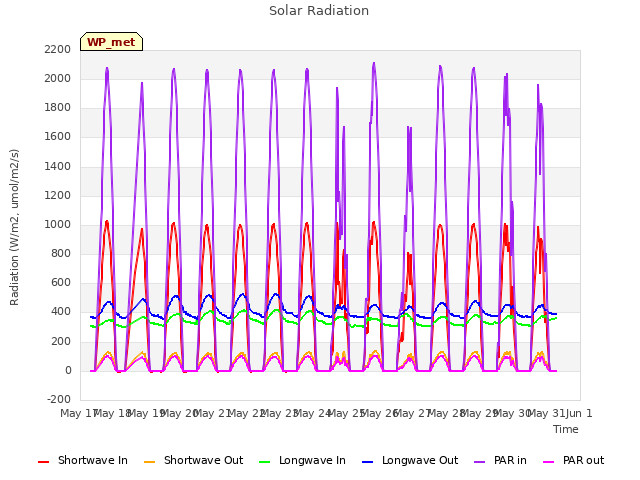This screenshot has width=640, height=480.
Task: Toggle the Shortwave Out legend entry
Action: point(193,460)
